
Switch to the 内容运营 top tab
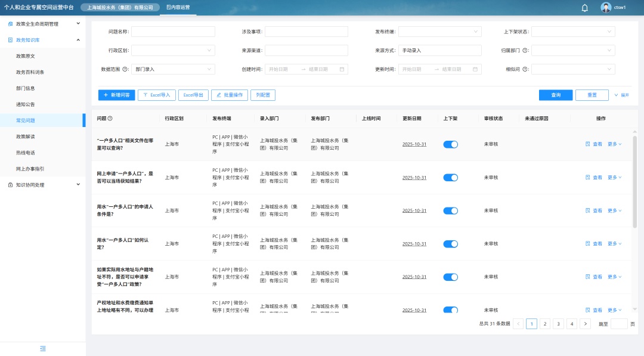point(178,8)
